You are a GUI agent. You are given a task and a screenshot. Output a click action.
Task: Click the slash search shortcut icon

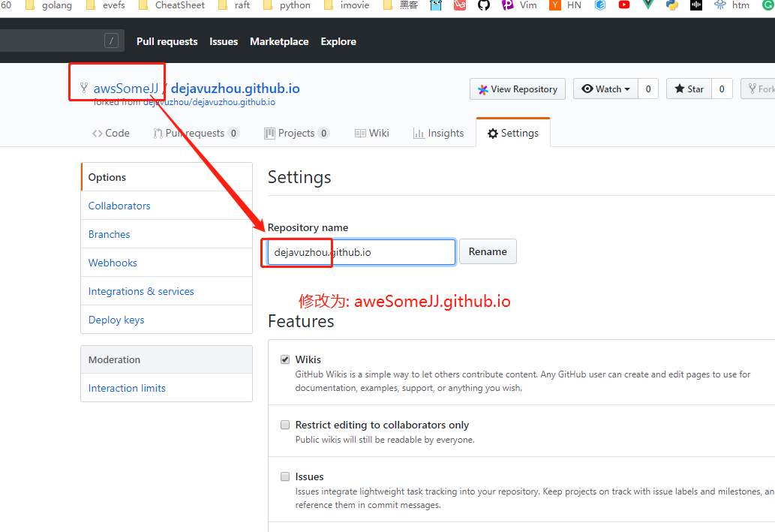tap(111, 41)
